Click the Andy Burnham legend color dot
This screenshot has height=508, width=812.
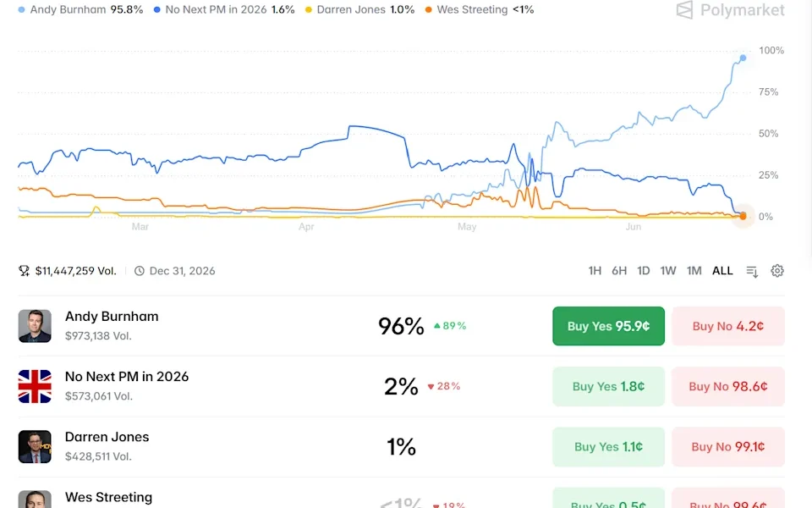point(21,10)
